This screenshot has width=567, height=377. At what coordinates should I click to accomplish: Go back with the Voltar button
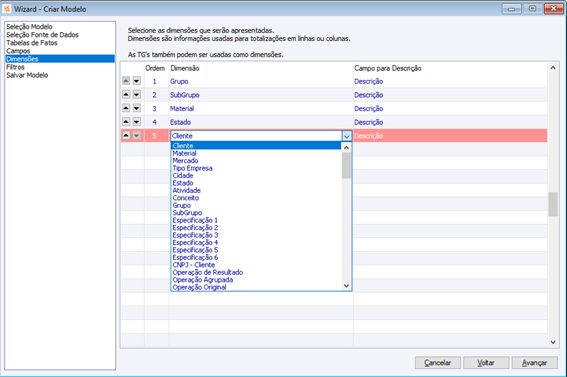486,363
